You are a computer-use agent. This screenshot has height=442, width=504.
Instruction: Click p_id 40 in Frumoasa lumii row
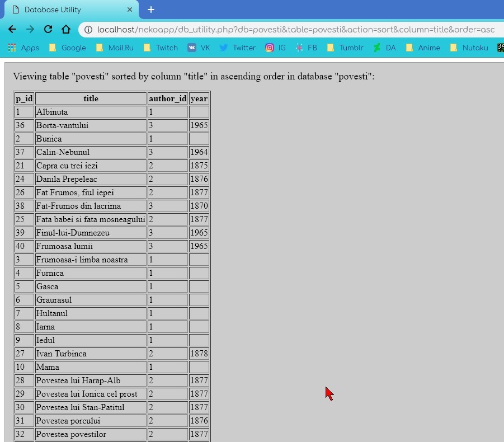click(x=24, y=246)
